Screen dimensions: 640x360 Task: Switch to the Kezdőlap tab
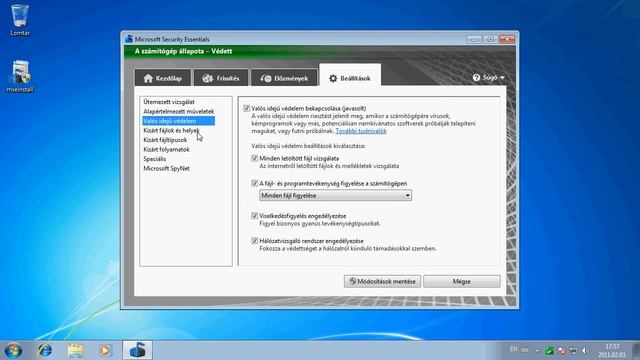(x=162, y=78)
